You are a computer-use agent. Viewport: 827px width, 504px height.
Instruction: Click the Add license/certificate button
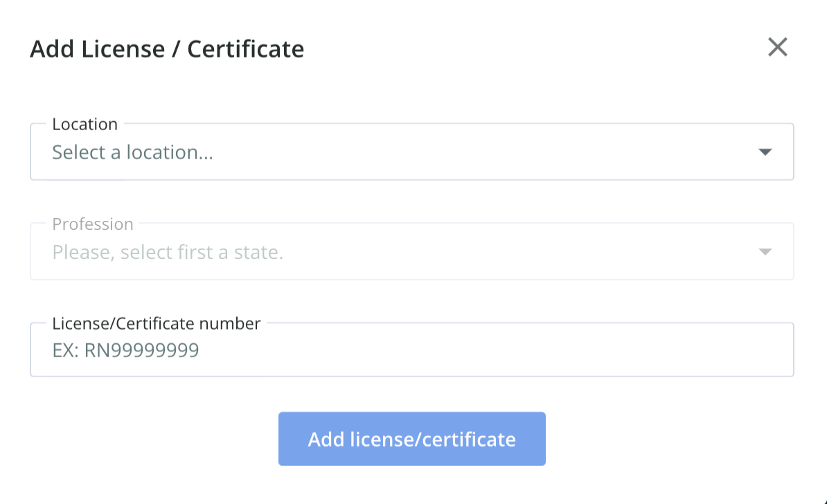coord(411,439)
